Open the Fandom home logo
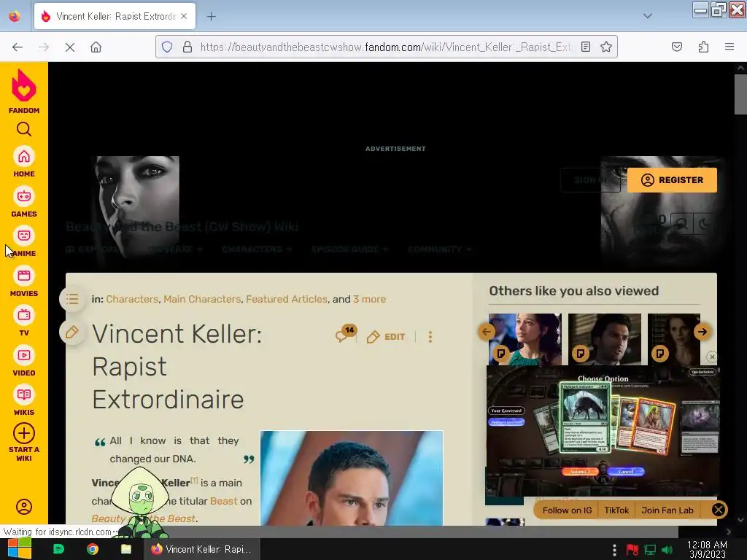The width and height of the screenshot is (747, 560). (24, 91)
